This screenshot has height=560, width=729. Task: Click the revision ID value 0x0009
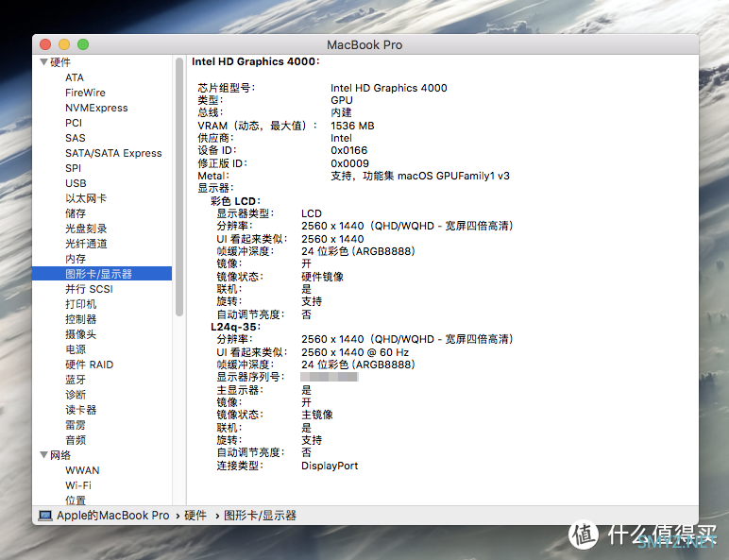click(x=349, y=163)
